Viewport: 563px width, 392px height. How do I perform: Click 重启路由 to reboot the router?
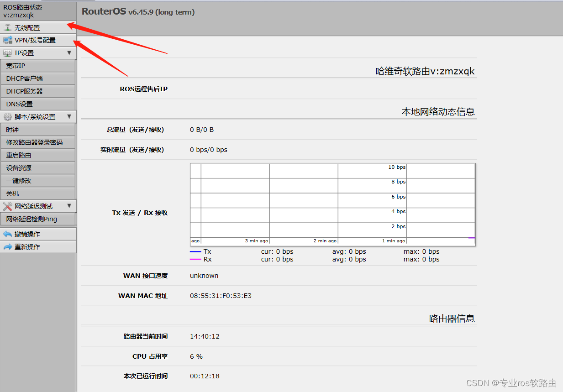[x=38, y=155]
